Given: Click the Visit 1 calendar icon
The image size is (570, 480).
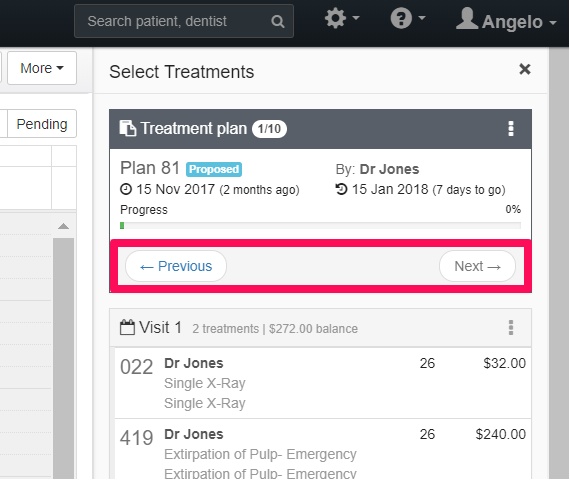Looking at the screenshot, I should click(127, 327).
